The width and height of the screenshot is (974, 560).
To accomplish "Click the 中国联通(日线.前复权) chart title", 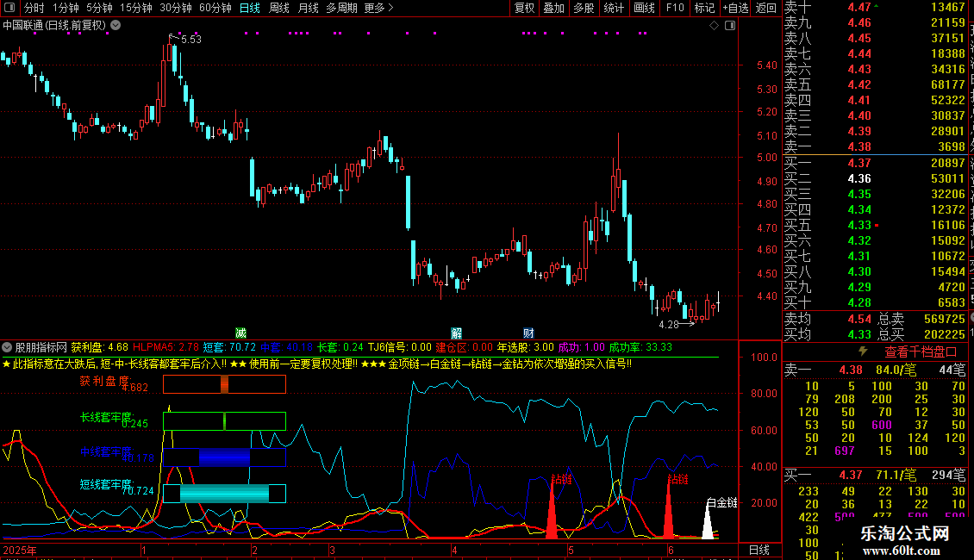I will [54, 26].
